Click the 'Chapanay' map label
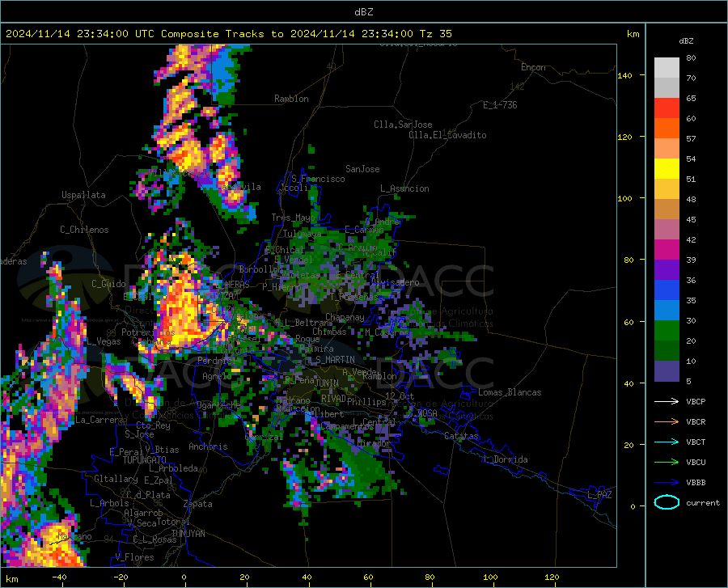The image size is (728, 588). [x=345, y=317]
